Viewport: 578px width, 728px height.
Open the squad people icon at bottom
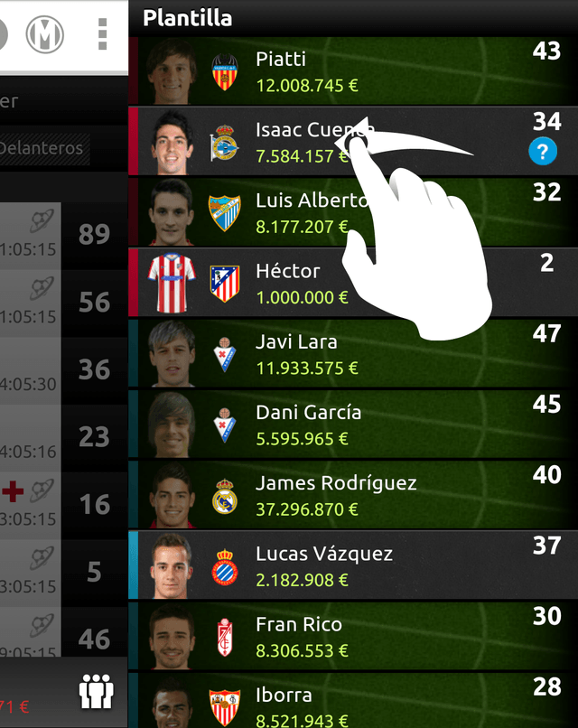tap(96, 691)
